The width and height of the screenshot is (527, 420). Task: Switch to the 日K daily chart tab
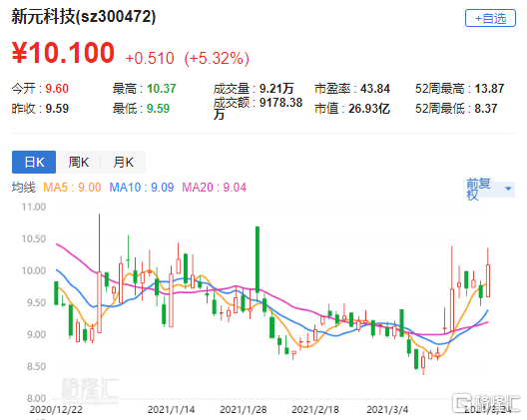tap(34, 163)
